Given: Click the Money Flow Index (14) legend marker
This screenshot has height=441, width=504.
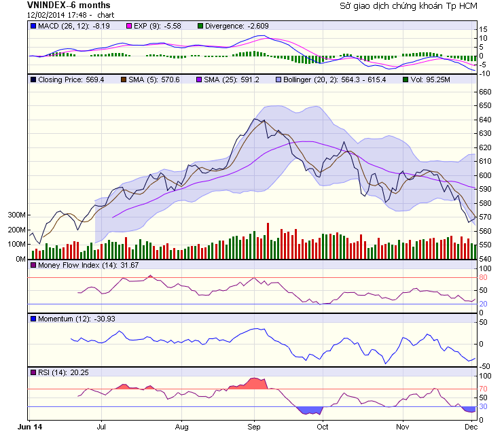Looking at the screenshot, I should 33,265.
